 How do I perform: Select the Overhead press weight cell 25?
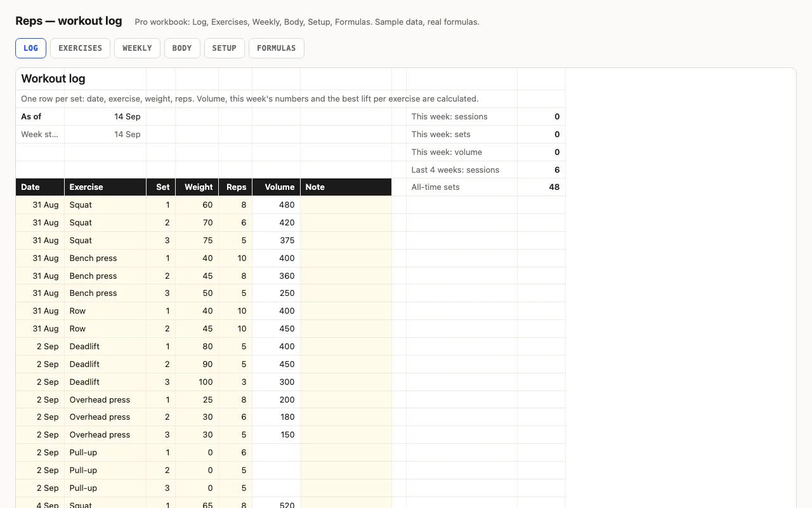[197, 400]
